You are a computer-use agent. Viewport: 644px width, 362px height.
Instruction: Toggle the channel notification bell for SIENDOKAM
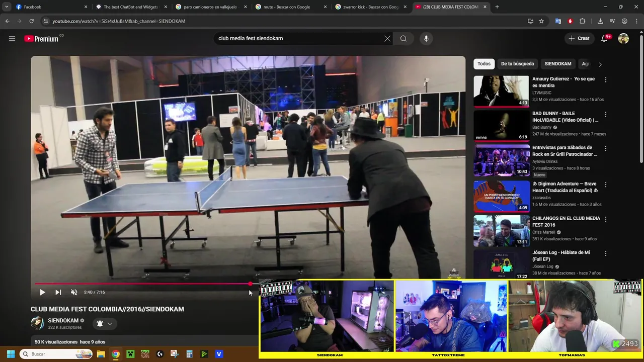click(100, 324)
